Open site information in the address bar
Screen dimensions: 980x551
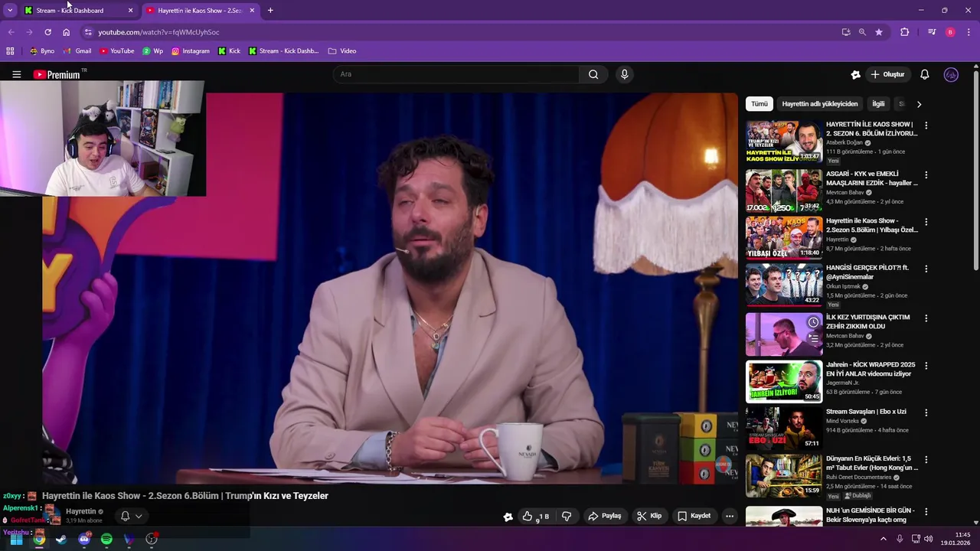88,32
